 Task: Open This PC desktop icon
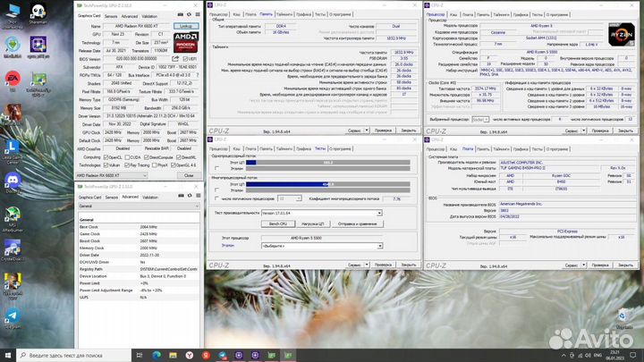[13, 15]
